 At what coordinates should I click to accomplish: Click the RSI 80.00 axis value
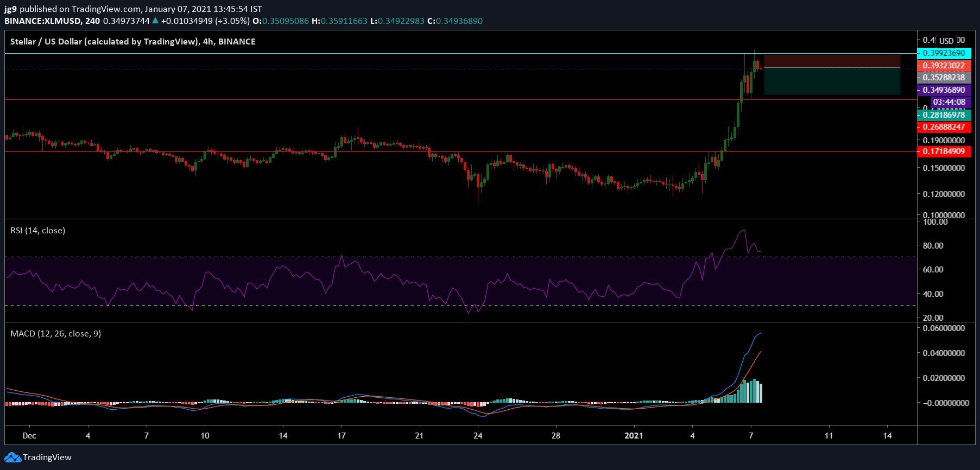point(933,246)
